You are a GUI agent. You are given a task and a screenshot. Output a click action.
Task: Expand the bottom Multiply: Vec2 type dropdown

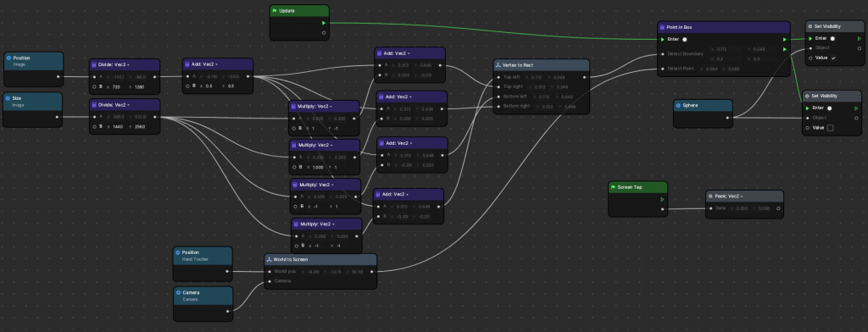(333, 224)
